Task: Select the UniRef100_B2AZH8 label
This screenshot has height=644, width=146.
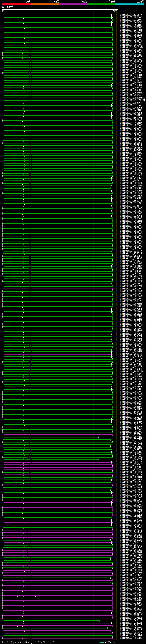Action: (x=131, y=452)
